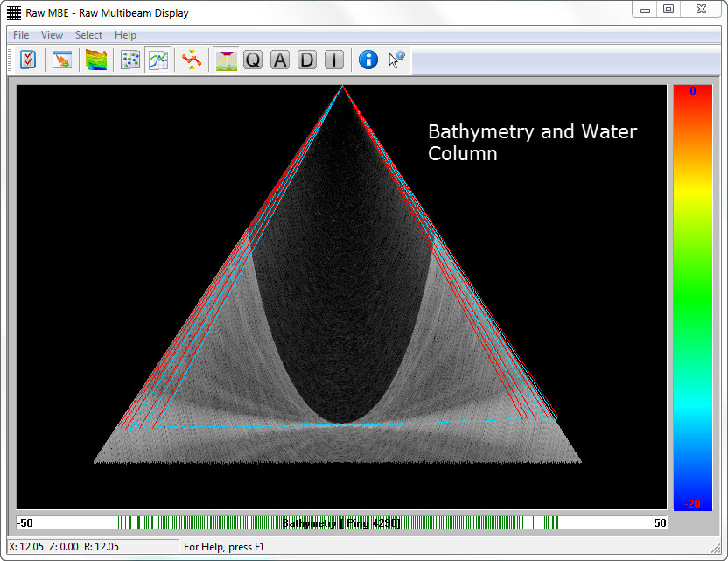Click the rainbow depth color scale bar

[x=692, y=297]
